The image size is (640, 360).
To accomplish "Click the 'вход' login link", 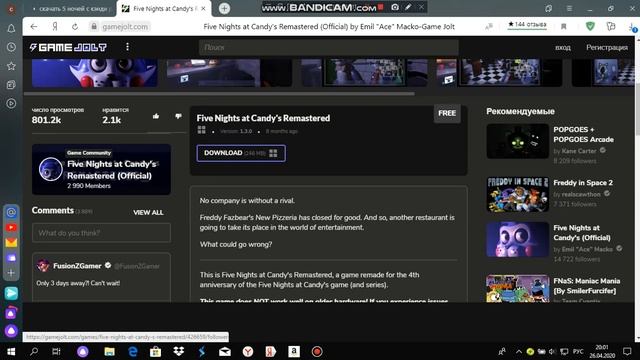I will point(563,47).
